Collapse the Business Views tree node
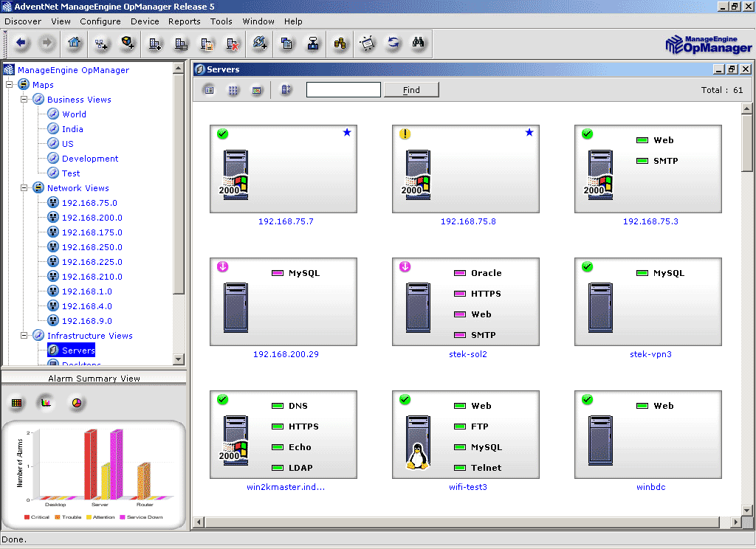This screenshot has height=549, width=756. (x=24, y=100)
